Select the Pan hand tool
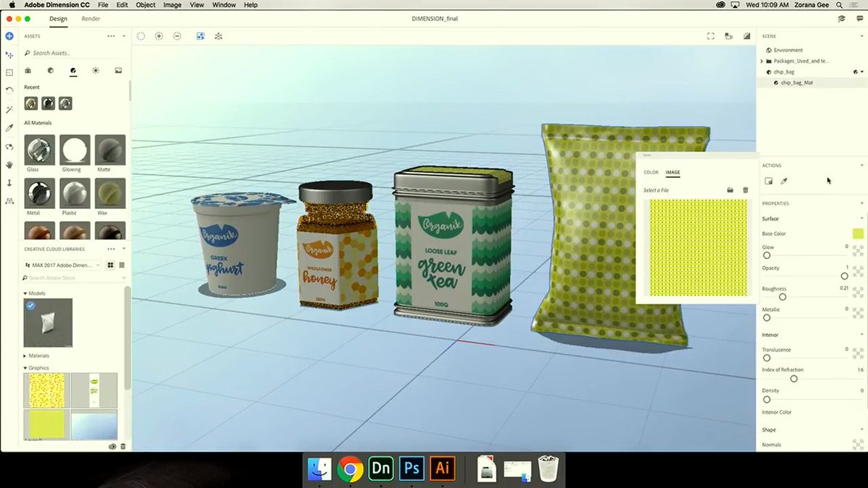 click(x=9, y=165)
